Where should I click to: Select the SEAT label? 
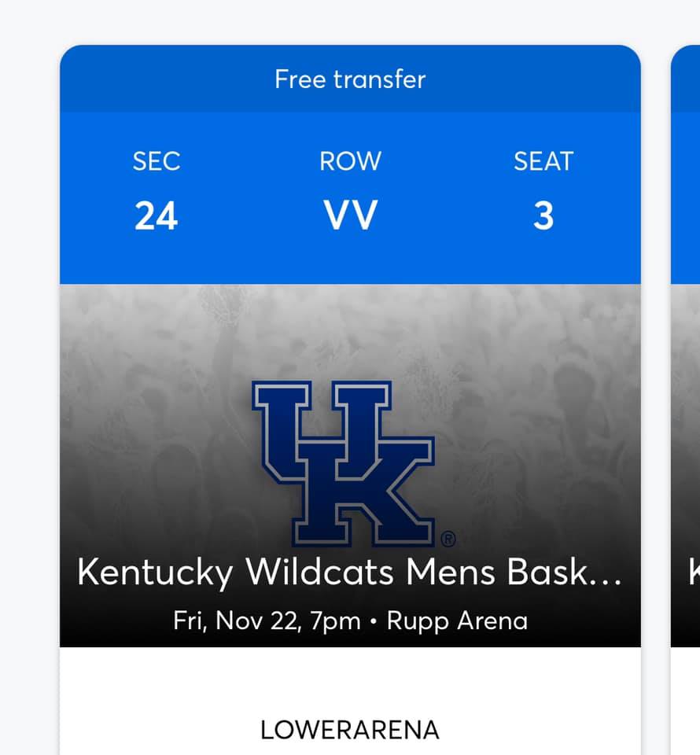coord(543,162)
